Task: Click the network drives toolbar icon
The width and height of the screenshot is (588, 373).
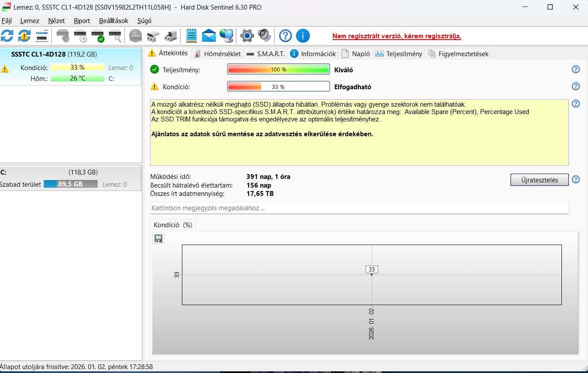Action: [153, 36]
